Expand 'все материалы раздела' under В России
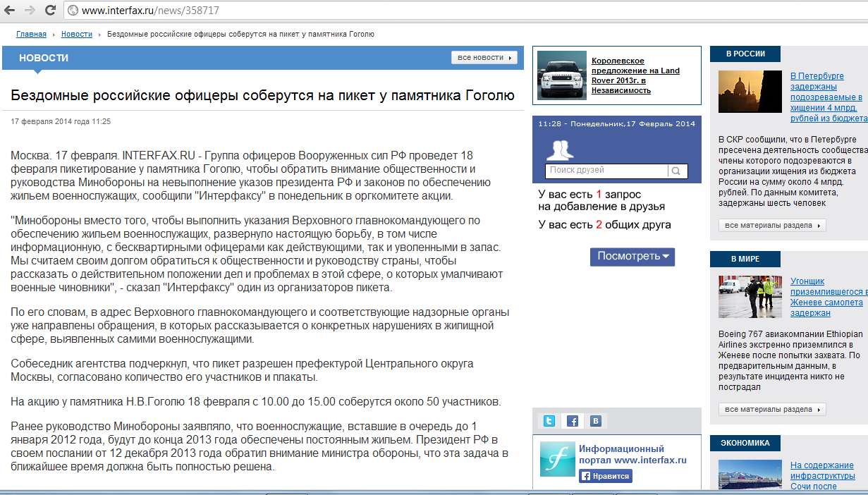The image size is (868, 495). (772, 226)
